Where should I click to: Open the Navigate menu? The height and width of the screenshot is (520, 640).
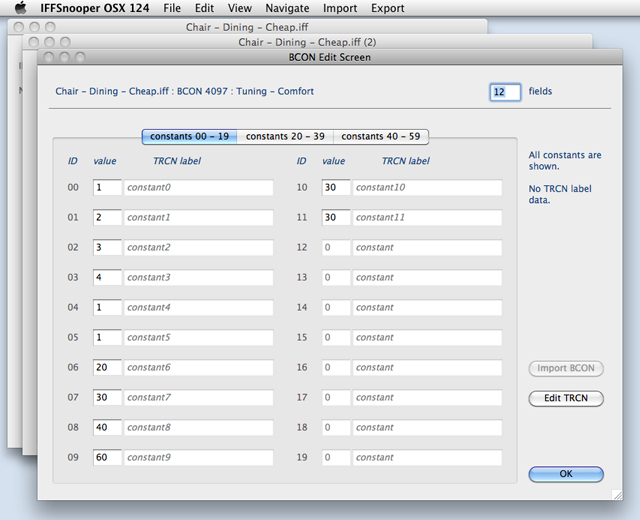pos(287,8)
